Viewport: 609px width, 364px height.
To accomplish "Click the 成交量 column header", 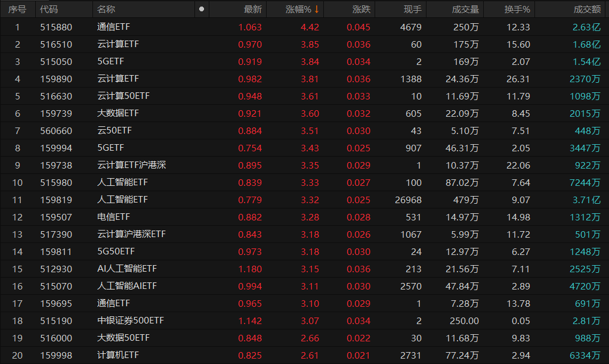I will (x=465, y=10).
